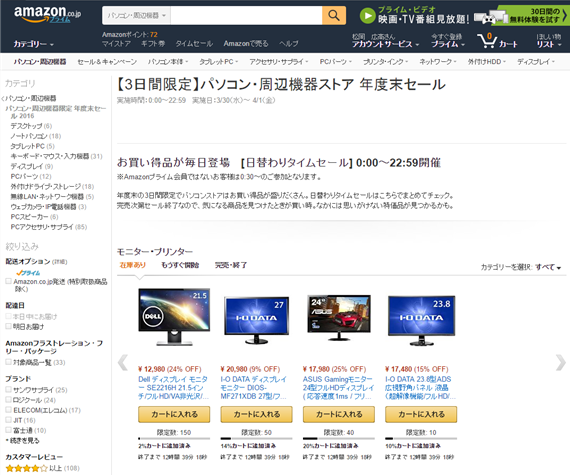Check ELECOM brand filter
The height and width of the screenshot is (475, 570).
point(8,410)
